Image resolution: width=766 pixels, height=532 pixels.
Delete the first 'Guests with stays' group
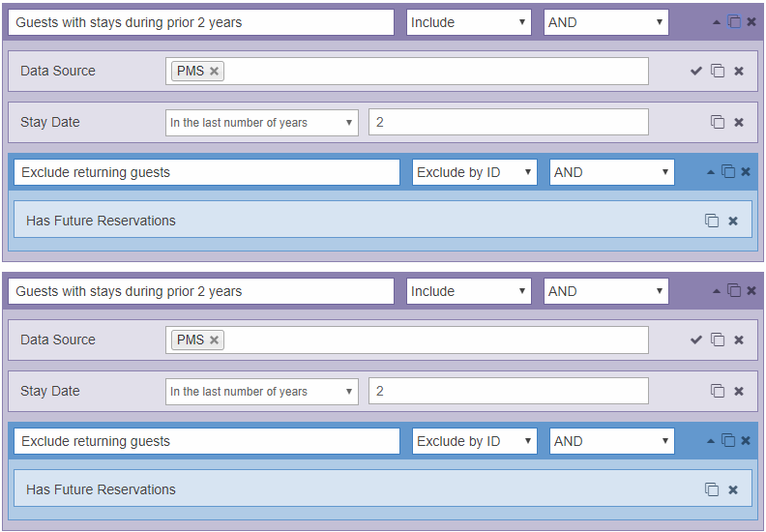point(751,22)
